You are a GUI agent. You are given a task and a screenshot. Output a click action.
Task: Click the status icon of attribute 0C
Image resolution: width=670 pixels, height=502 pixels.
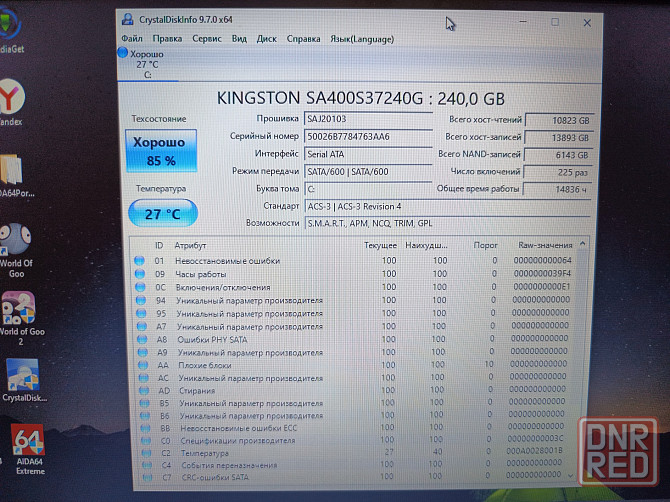[x=140, y=287]
